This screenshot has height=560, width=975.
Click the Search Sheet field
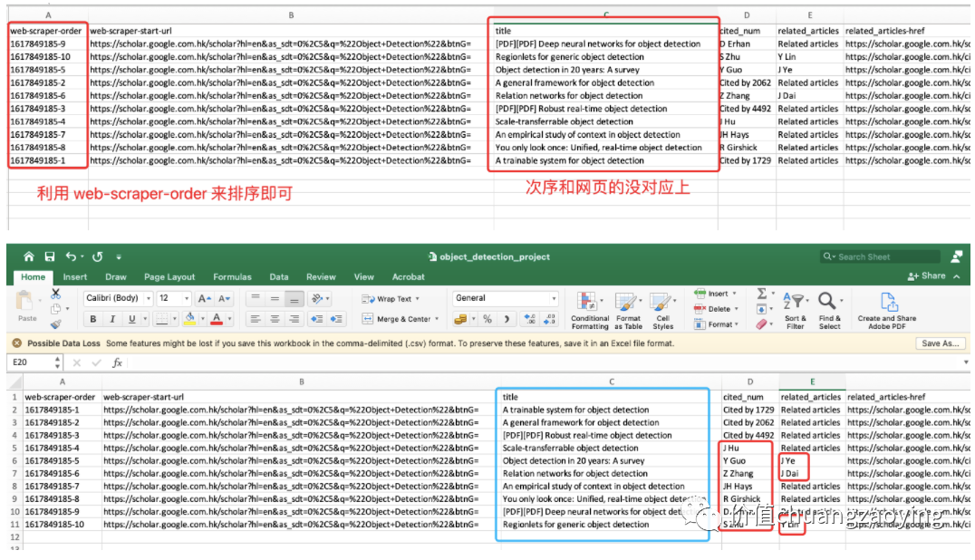pos(879,256)
